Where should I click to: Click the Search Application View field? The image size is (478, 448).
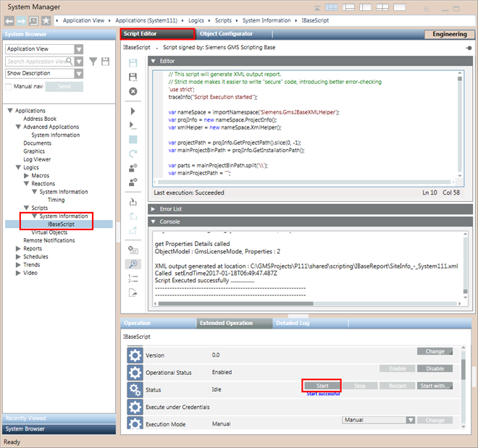(x=39, y=62)
